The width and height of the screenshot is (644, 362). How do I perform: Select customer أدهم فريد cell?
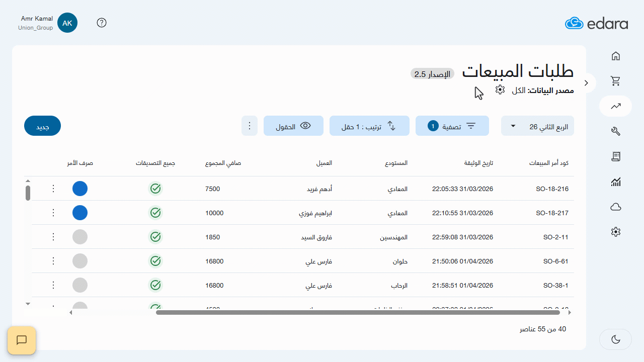click(319, 189)
